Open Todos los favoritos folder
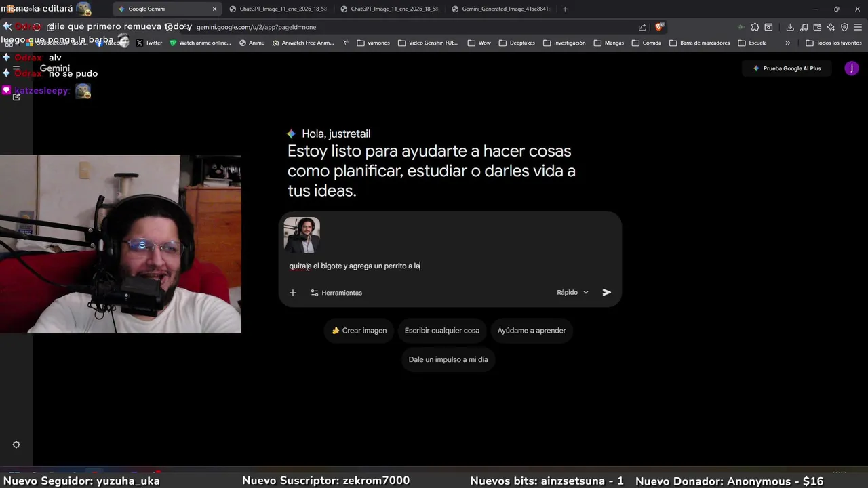868x488 pixels. (x=833, y=43)
